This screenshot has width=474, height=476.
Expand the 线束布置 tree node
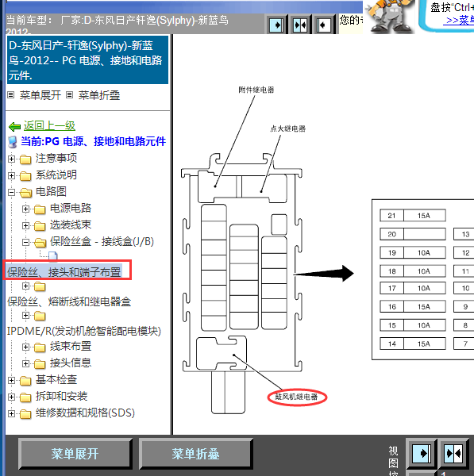26,347
